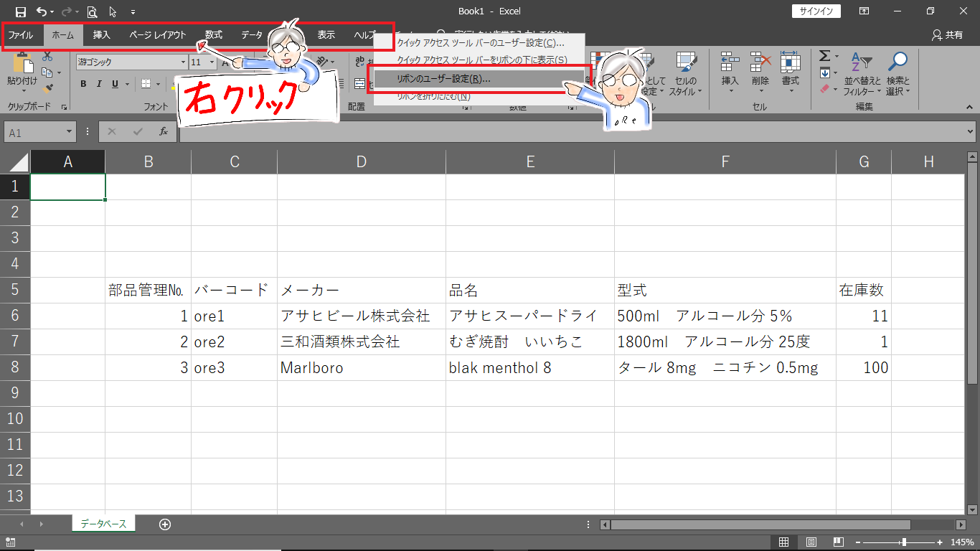Click the Fill down-arrow icon
This screenshot has height=551, width=980.
tap(825, 72)
